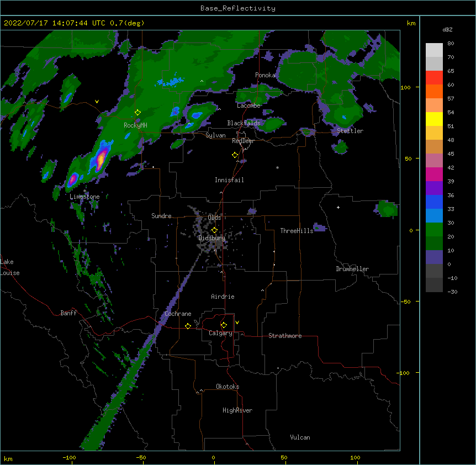Image resolution: width=476 pixels, height=465 pixels.
Task: Click the yellow diamond marker near RockyMH
Action: point(137,113)
